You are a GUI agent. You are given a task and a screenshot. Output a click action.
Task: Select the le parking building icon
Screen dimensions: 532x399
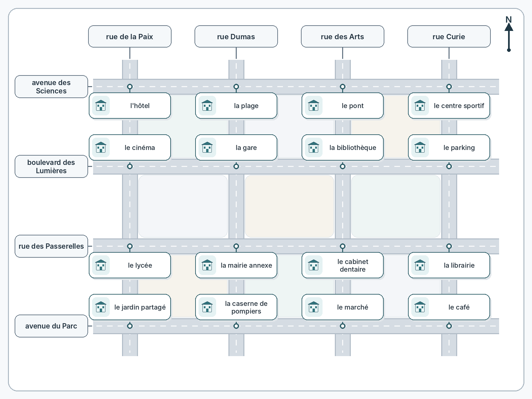point(420,148)
